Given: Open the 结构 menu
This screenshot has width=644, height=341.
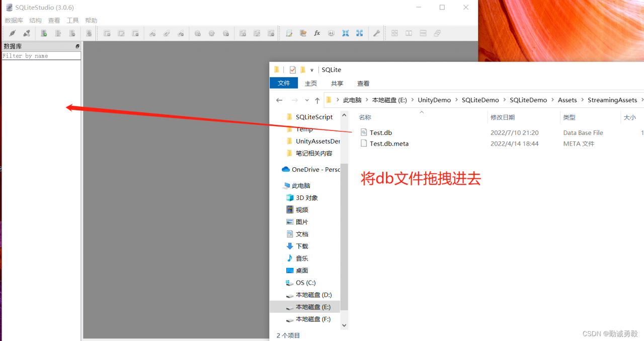Looking at the screenshot, I should point(36,21).
